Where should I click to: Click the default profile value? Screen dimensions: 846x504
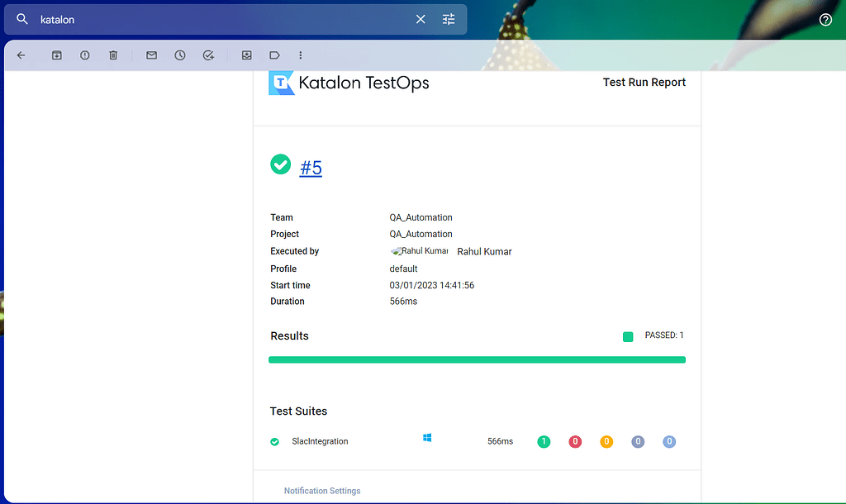[x=403, y=269]
